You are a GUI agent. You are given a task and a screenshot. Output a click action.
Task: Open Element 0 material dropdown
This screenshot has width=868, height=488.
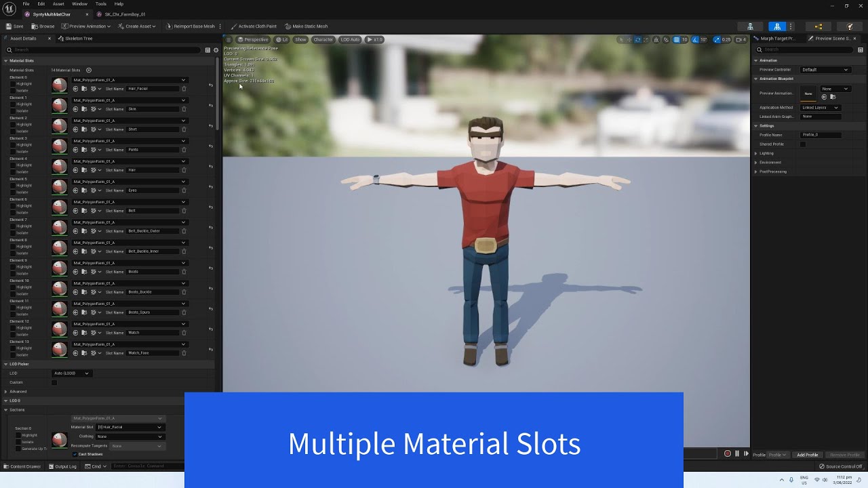coord(129,80)
